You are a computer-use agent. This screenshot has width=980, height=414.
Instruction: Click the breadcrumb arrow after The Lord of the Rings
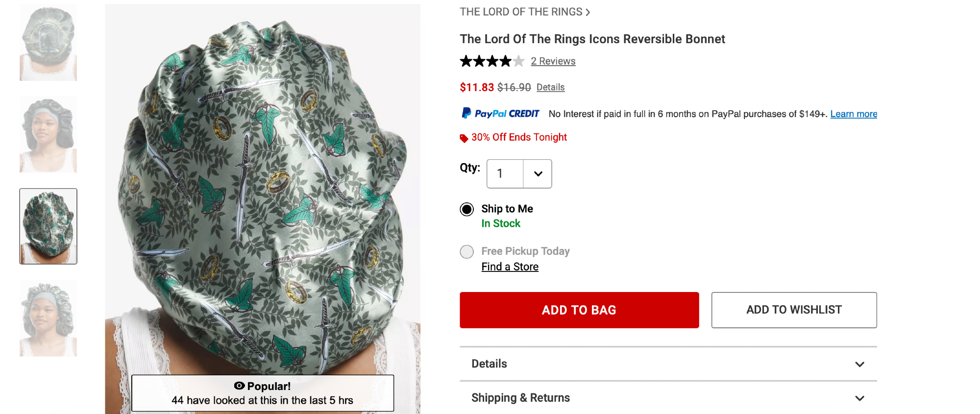click(588, 12)
